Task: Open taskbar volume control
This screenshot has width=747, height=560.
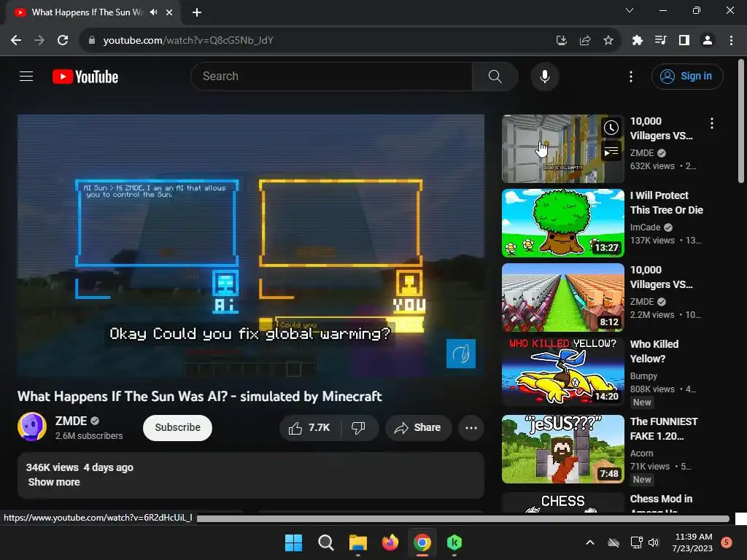Action: 654,542
